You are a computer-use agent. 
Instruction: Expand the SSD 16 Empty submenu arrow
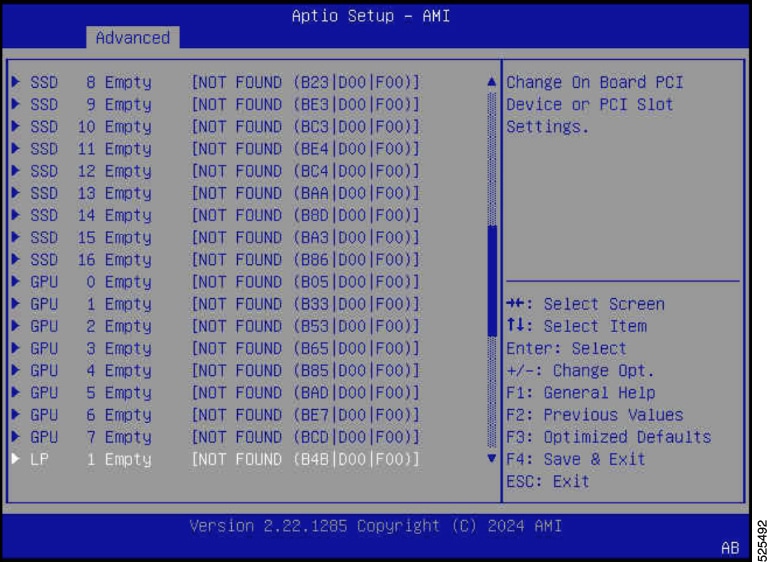tap(16, 259)
